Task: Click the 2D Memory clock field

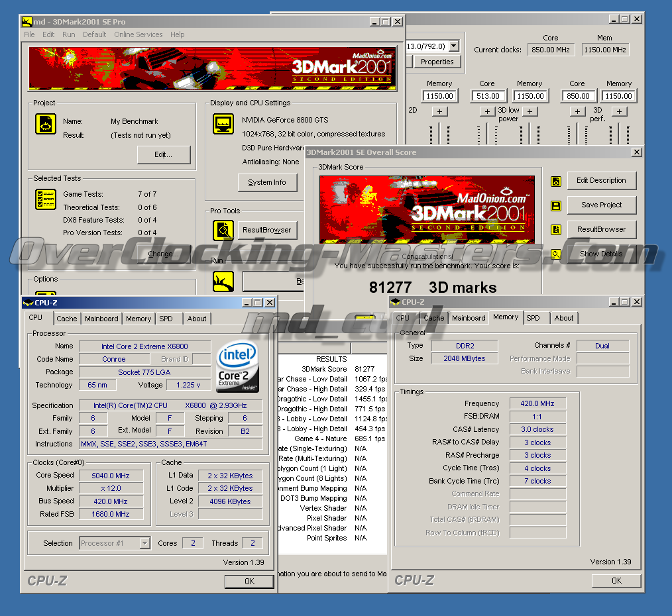Action: pyautogui.click(x=439, y=96)
